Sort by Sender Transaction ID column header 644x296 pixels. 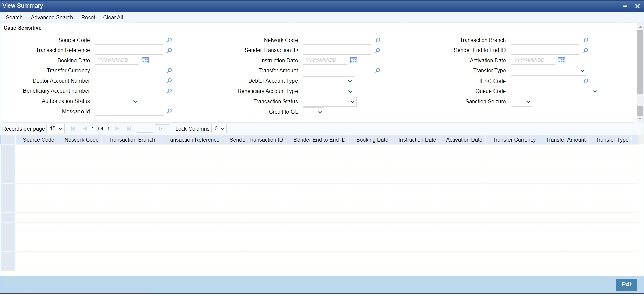256,140
